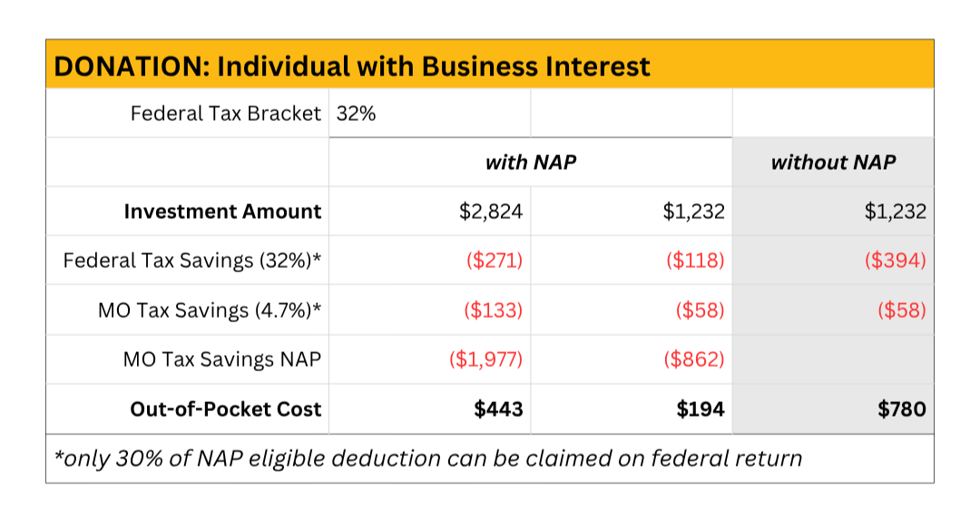The height and width of the screenshot is (520, 980).
Task: Click the footnote about 30% NAP deduction
Action: (x=428, y=458)
